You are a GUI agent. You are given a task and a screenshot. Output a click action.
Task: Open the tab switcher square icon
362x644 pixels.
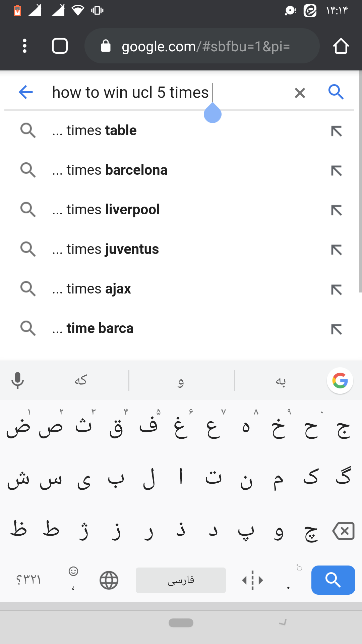click(x=60, y=46)
